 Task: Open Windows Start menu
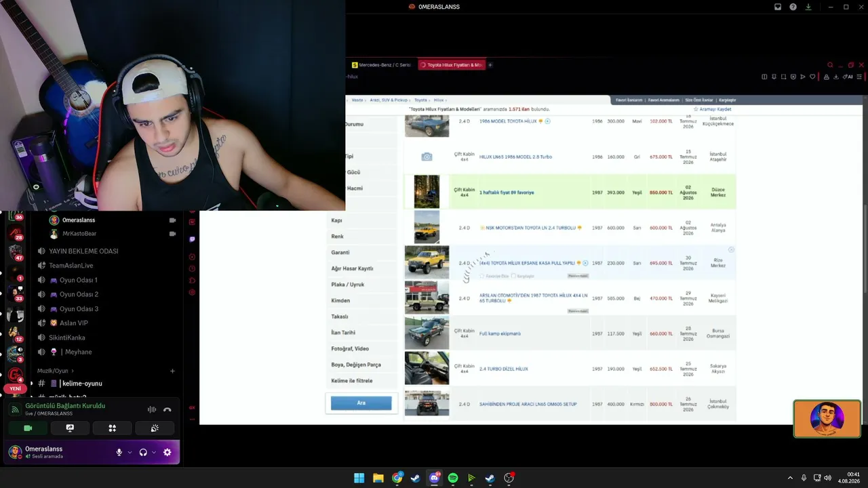pos(359,478)
